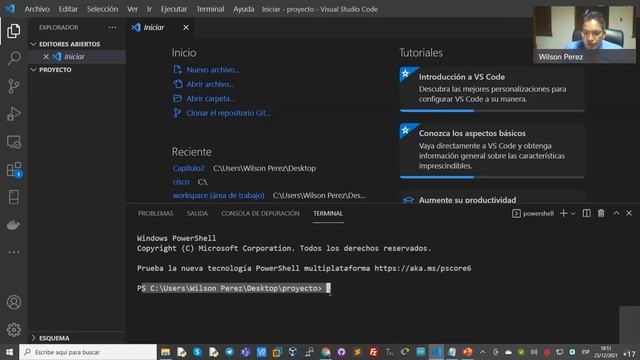Click the new terminal plus icon
Screen dimensions: 640x360
click(563, 213)
